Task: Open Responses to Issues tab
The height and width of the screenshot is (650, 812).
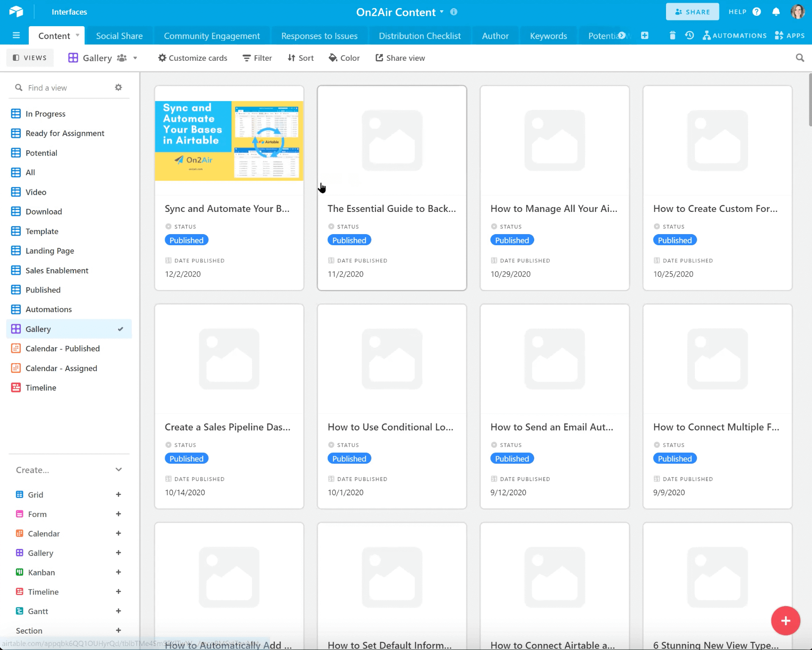Action: (319, 36)
